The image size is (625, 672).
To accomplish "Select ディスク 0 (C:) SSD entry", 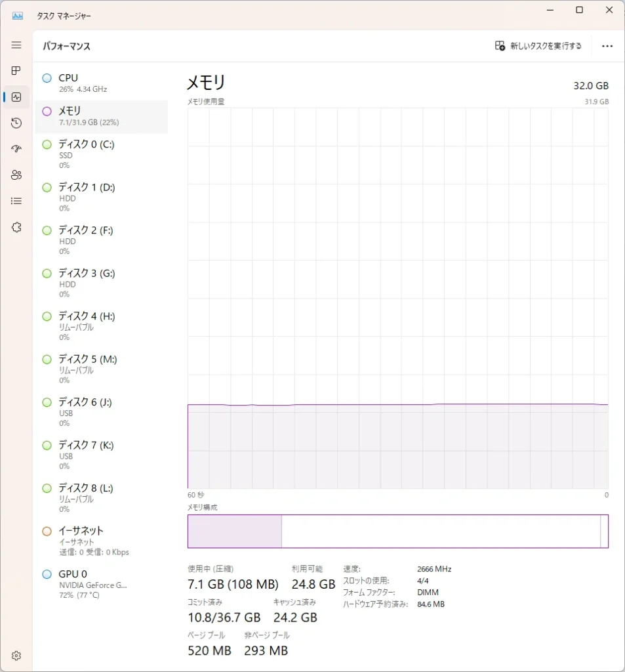I will (x=101, y=154).
